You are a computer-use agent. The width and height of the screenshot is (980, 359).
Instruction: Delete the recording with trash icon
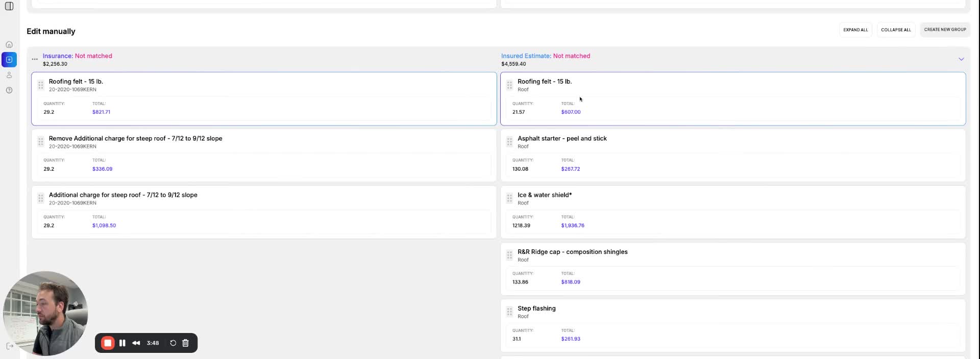[x=186, y=343]
